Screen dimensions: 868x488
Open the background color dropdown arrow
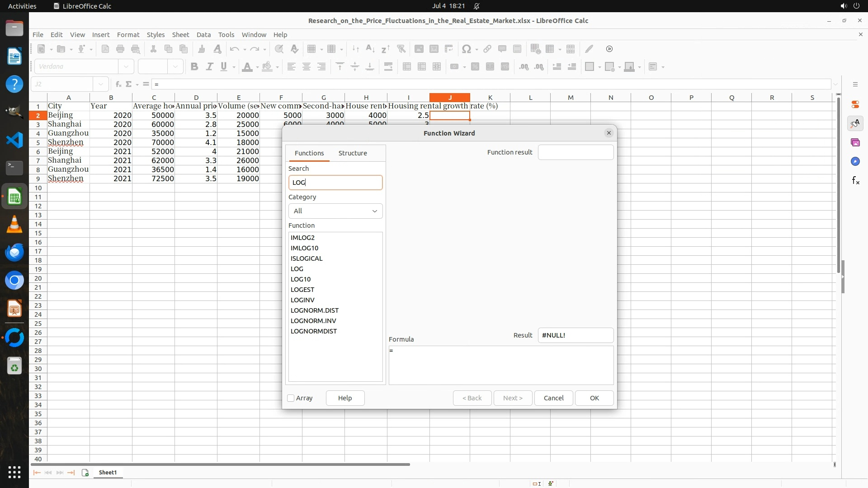point(277,67)
